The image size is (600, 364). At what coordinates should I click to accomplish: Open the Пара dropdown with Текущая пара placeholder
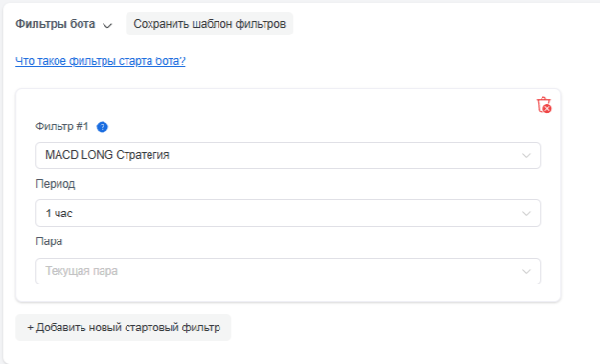coord(288,271)
